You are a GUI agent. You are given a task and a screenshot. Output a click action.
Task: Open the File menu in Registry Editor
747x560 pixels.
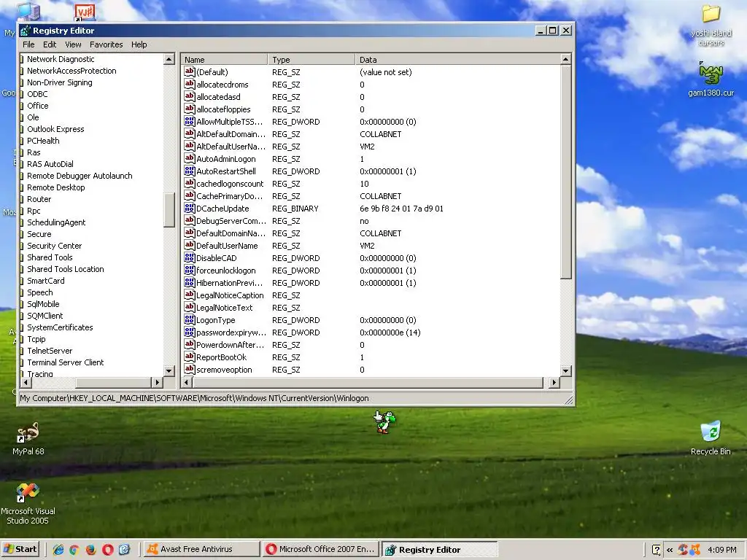(x=28, y=44)
